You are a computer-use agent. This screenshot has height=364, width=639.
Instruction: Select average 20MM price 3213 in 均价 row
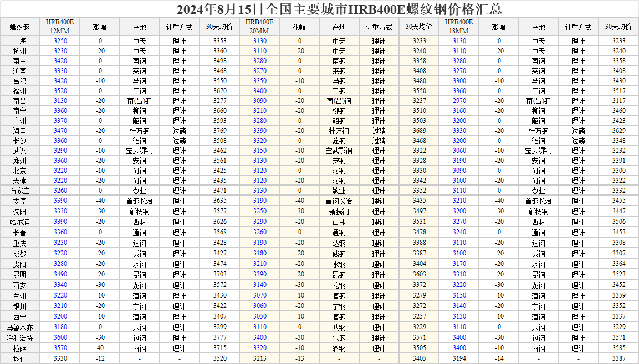click(259, 358)
